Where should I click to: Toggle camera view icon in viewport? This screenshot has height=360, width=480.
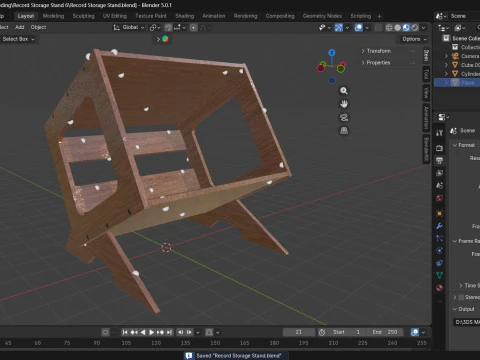344,117
